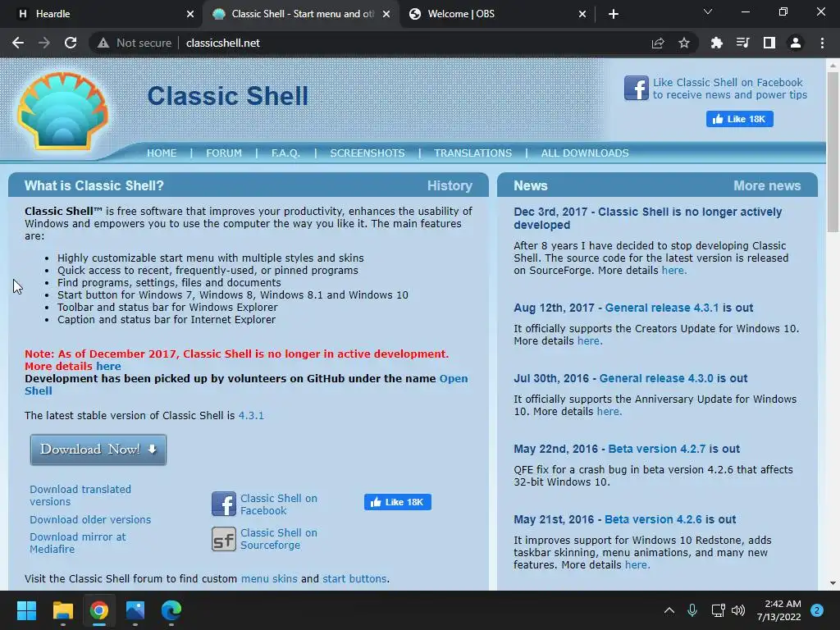Go back with the browser back arrow
The image size is (840, 630).
pyautogui.click(x=18, y=43)
